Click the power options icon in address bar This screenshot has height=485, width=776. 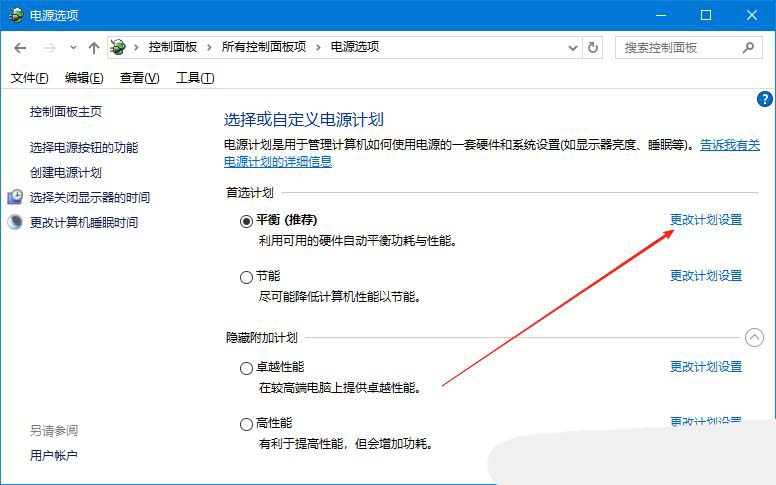[x=118, y=48]
